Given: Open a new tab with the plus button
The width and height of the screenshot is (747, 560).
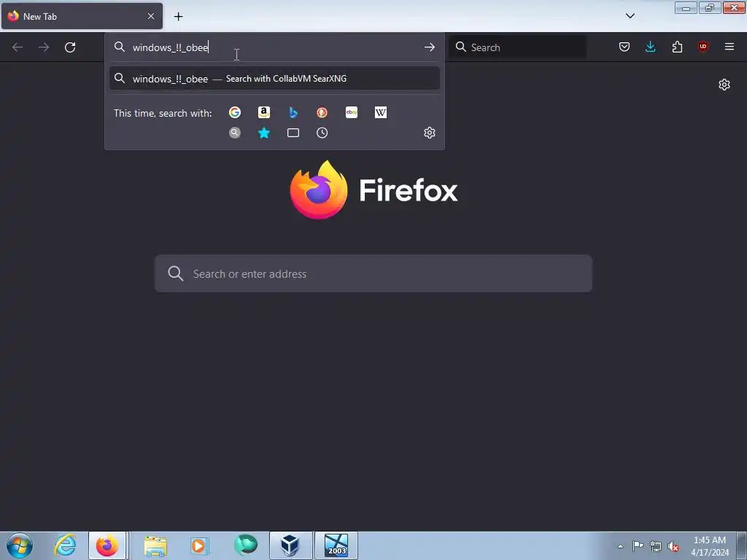Looking at the screenshot, I should tap(178, 17).
